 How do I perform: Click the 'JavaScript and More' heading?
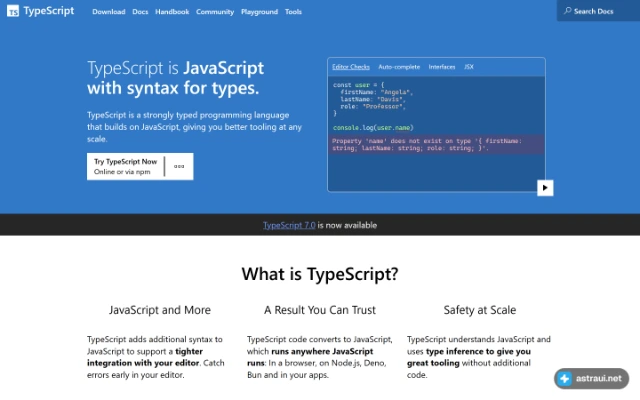[160, 310]
